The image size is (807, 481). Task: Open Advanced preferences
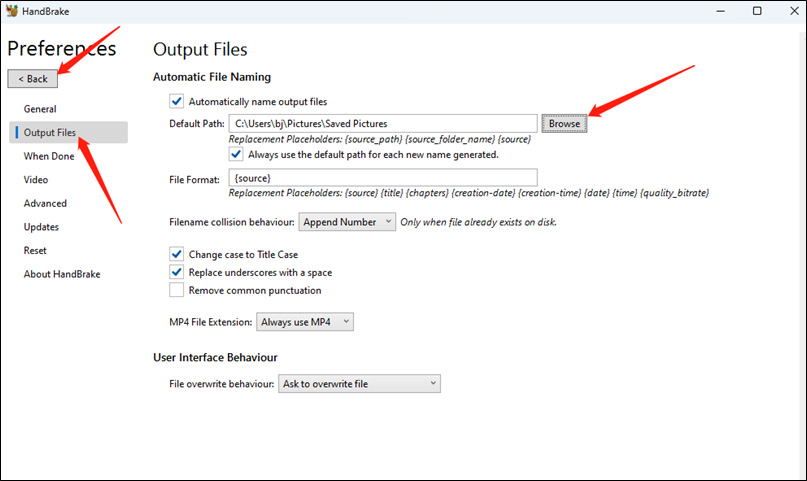45,203
